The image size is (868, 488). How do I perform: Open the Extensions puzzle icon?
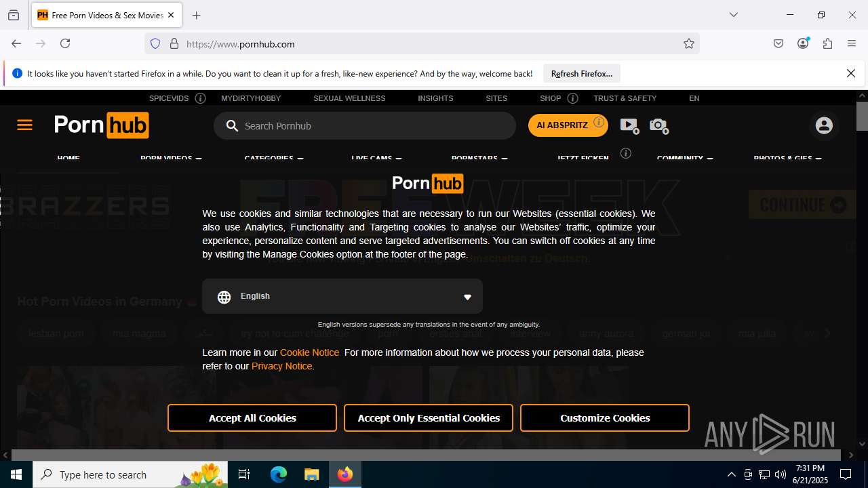[x=827, y=43]
